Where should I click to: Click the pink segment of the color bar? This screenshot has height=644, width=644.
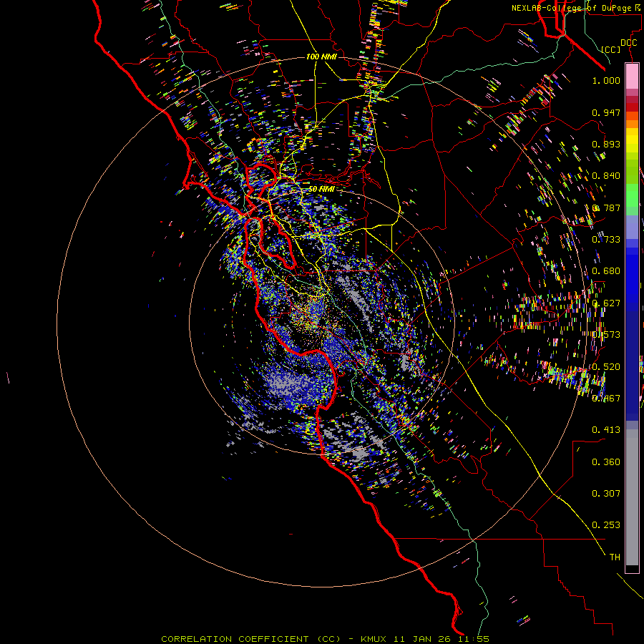tap(632, 76)
